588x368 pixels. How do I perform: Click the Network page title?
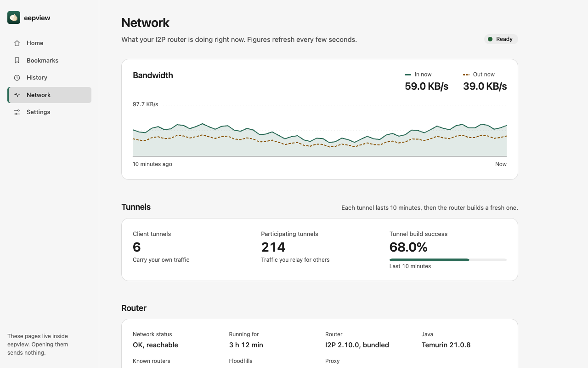145,23
